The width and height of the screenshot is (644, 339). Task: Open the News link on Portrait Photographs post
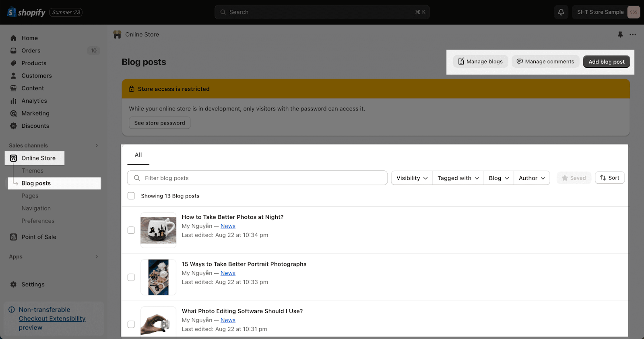coord(228,273)
